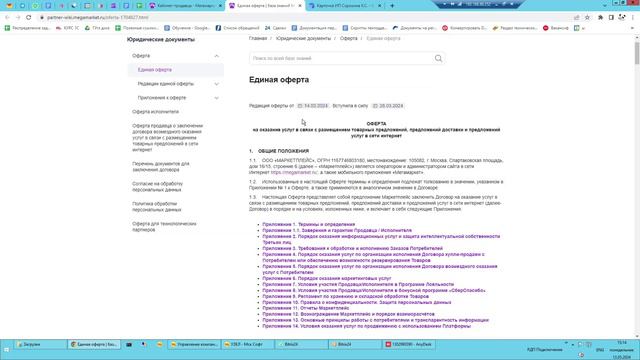Go to 'Юридические документы' breadcrumb link

303,38
